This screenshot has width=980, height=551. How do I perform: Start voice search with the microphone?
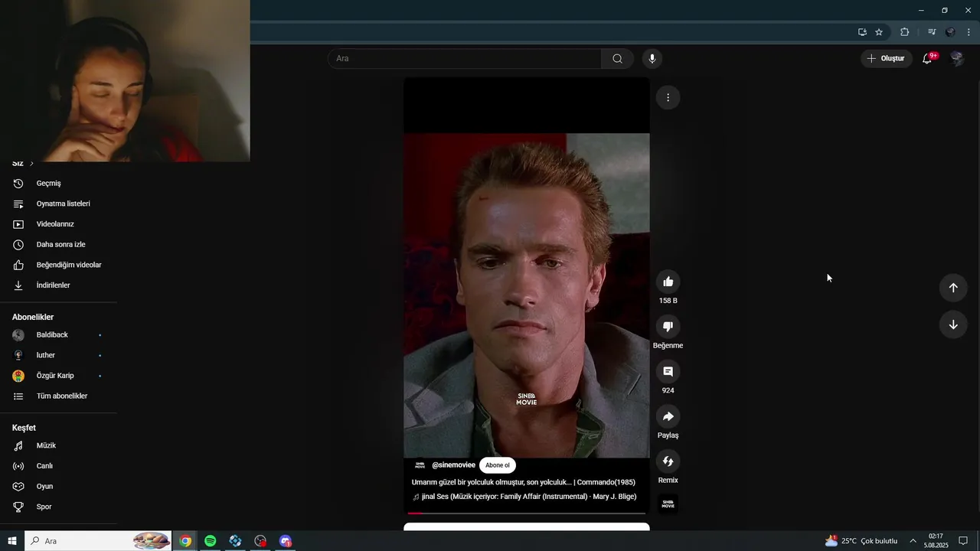pos(652,58)
